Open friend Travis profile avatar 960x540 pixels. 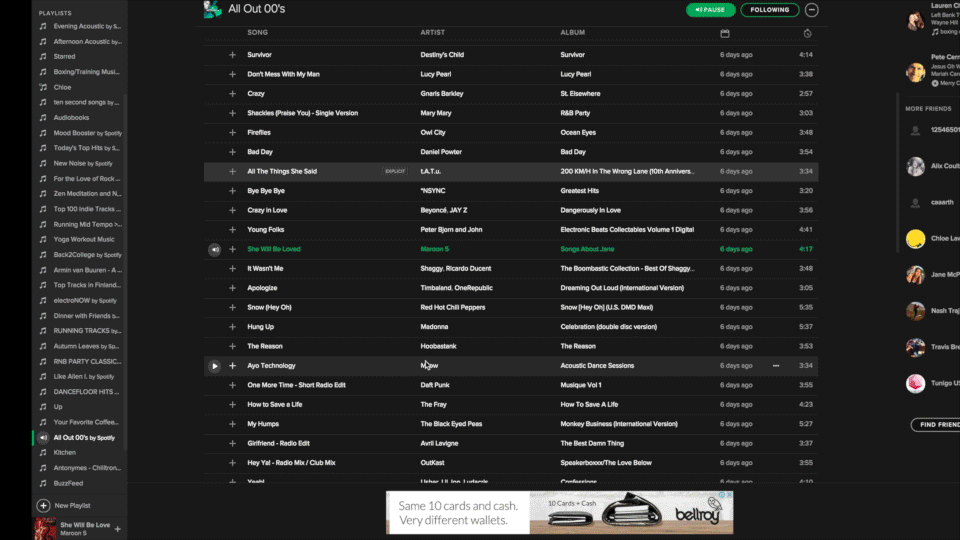[x=915, y=347]
